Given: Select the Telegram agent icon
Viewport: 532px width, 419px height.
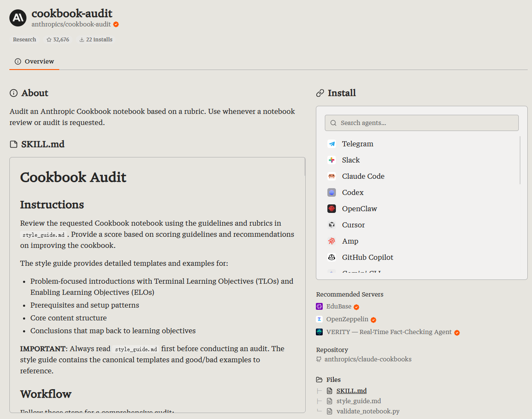Looking at the screenshot, I should coord(332,144).
